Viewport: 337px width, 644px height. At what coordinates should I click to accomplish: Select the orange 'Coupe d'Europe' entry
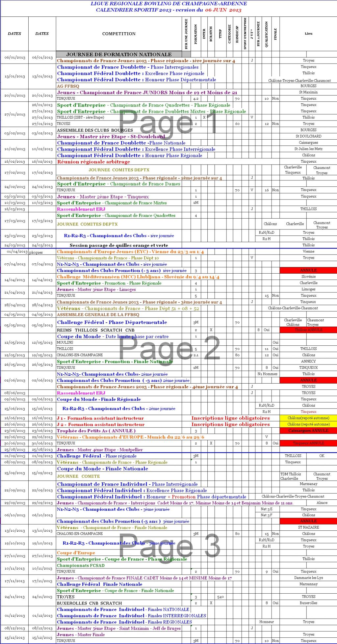[76, 553]
